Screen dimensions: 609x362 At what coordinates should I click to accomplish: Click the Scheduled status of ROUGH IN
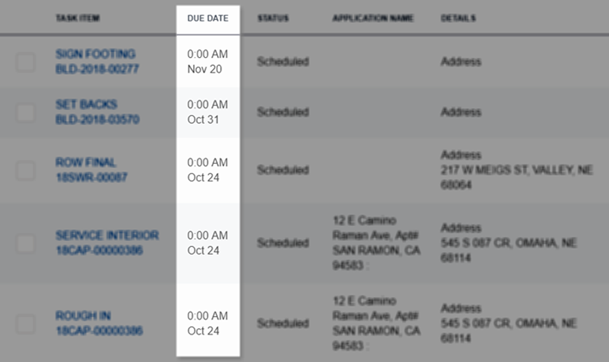tap(283, 323)
